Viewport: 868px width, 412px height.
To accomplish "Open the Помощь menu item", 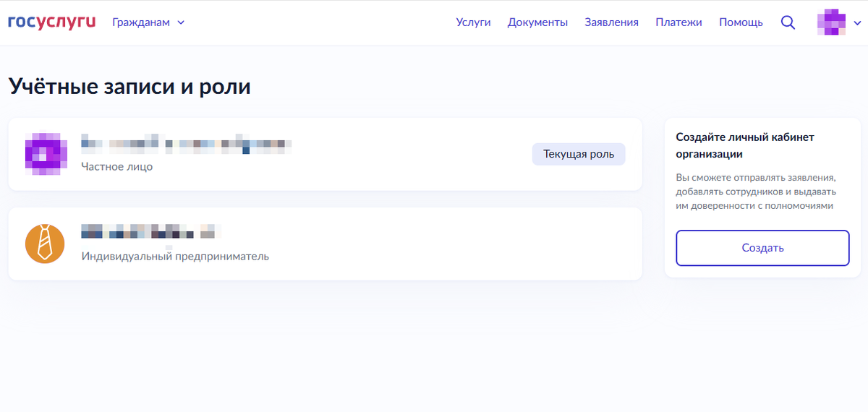I will [x=741, y=22].
